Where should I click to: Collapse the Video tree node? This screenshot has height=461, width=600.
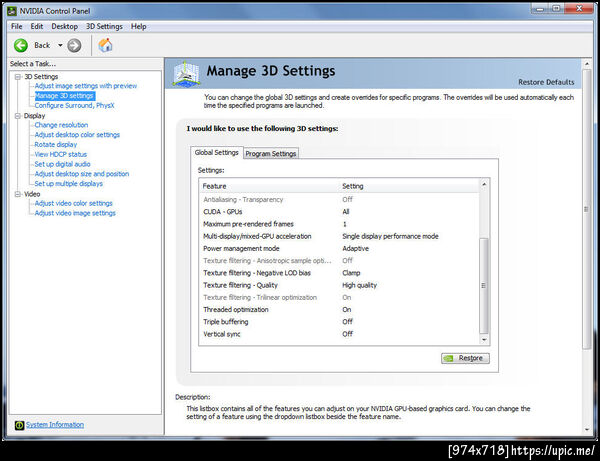[18, 194]
